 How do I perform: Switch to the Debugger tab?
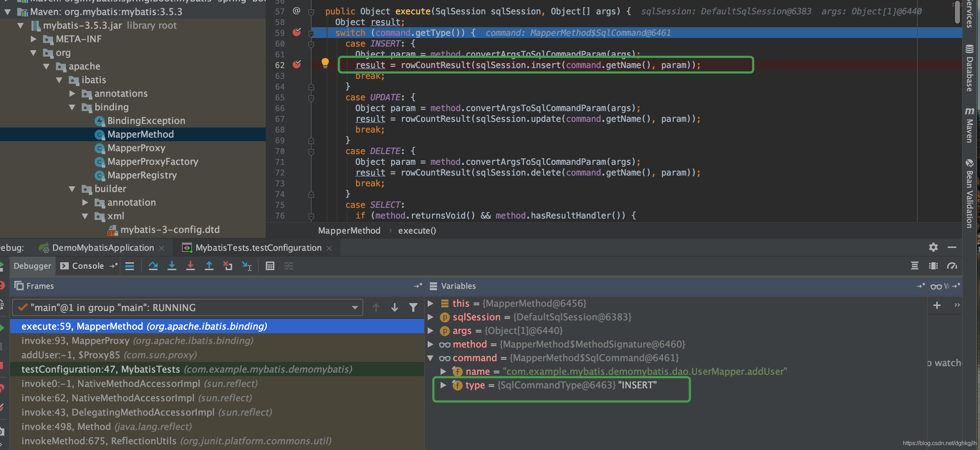point(32,266)
